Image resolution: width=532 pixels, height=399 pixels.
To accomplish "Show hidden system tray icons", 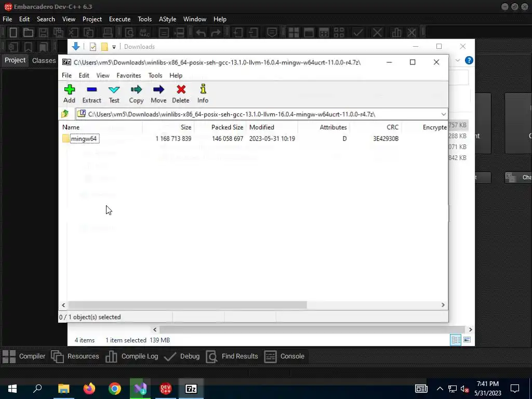I will coord(440,389).
